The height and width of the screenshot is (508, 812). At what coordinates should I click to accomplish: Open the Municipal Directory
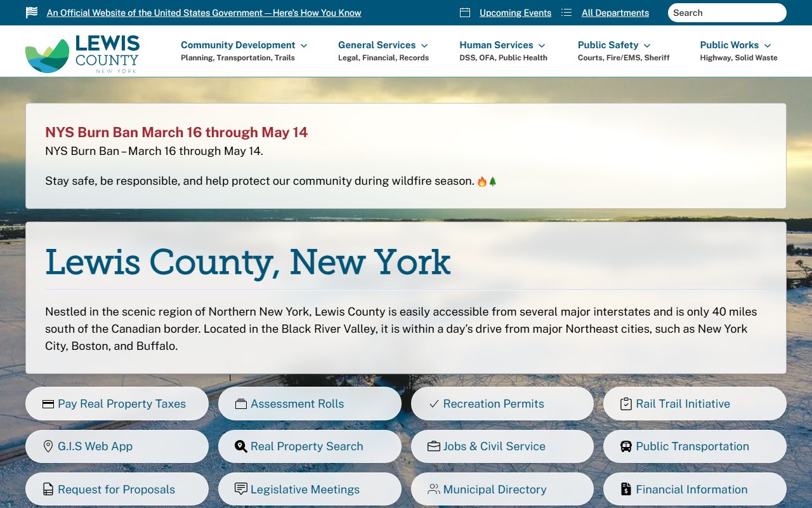click(x=502, y=490)
